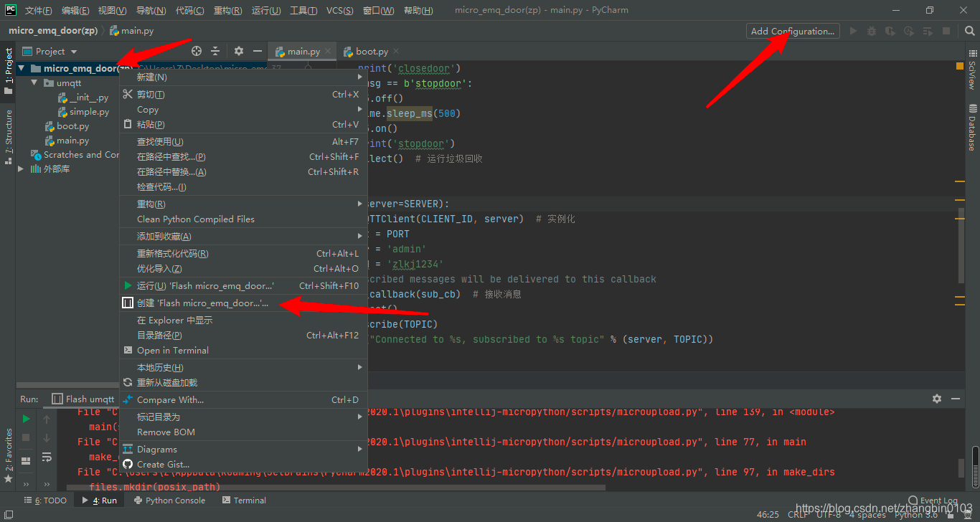The height and width of the screenshot is (522, 980).
Task: Click main.py in the breadcrumb bar
Action: pos(132,31)
